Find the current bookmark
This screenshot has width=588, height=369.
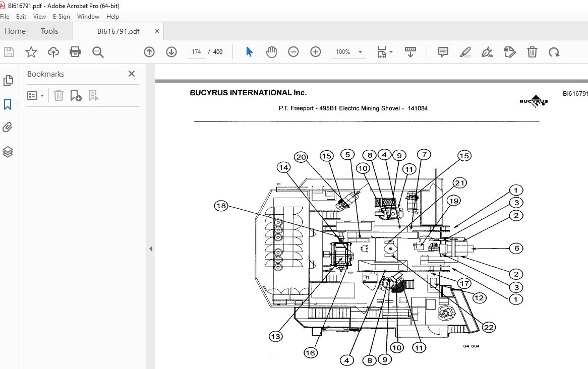click(x=93, y=95)
